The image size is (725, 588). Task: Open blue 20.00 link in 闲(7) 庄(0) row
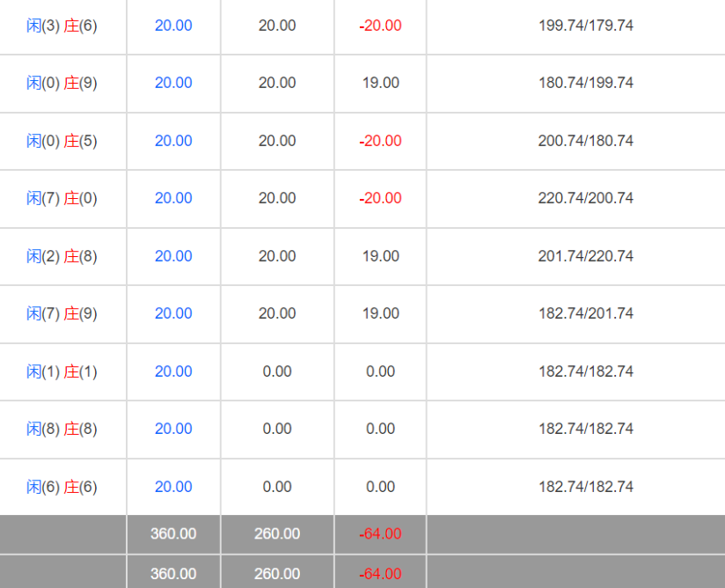click(x=173, y=198)
